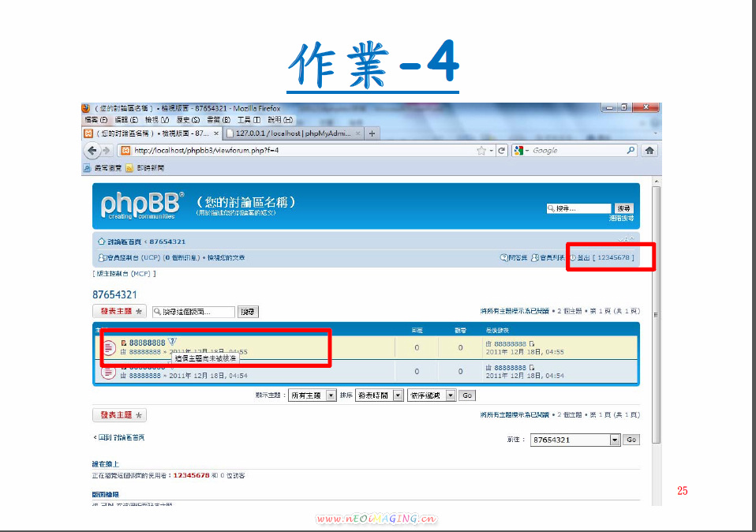Switch to the phpMyAdmin browser tab
Screen dimensions: 756x532
tap(292, 133)
